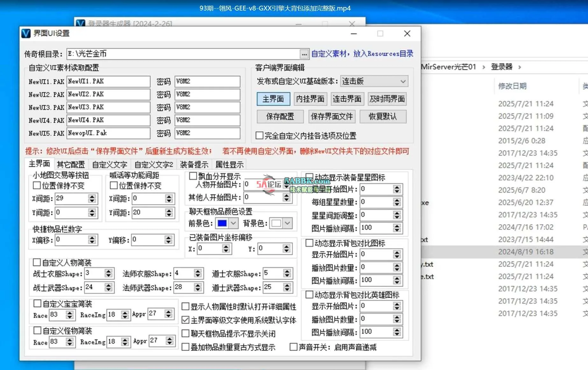The width and height of the screenshot is (588, 370).
Task: Select the Explorer row dated 2015/2/6 0:28
Action: point(504,141)
